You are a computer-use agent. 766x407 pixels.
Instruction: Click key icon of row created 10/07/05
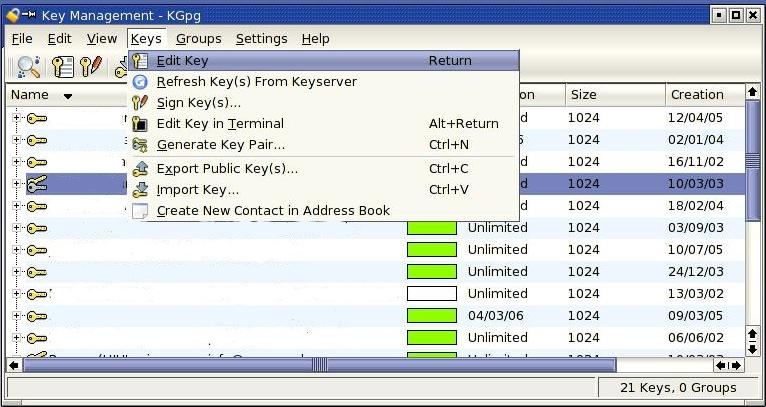[x=37, y=250]
